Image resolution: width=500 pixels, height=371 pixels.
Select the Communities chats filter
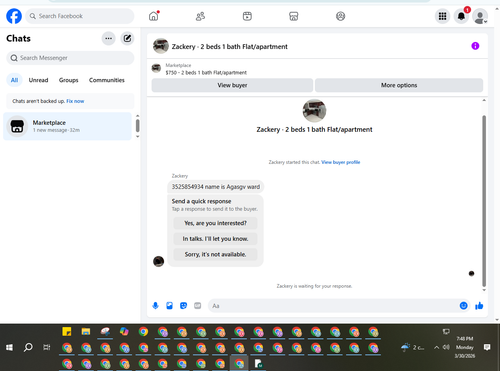pos(107,80)
